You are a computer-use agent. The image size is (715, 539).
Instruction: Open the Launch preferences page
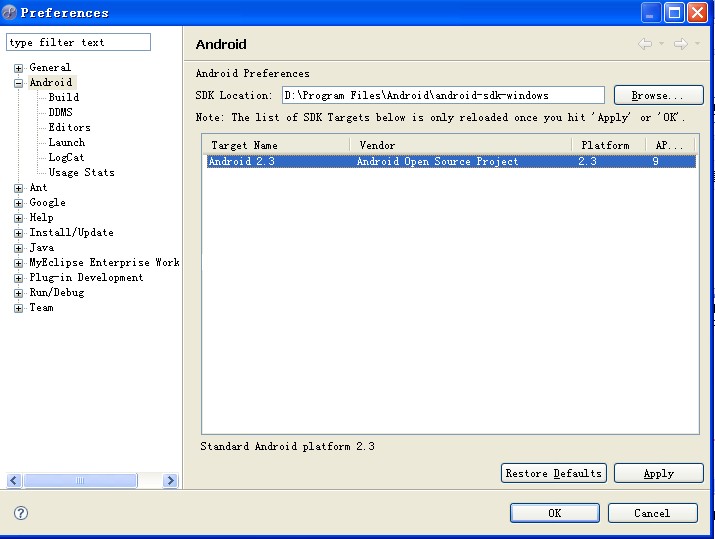click(67, 142)
